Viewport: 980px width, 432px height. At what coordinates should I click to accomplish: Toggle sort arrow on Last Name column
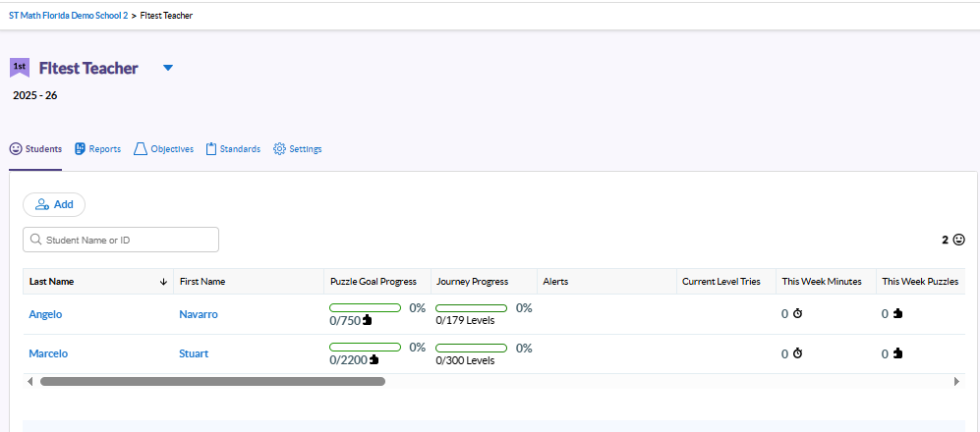point(163,282)
